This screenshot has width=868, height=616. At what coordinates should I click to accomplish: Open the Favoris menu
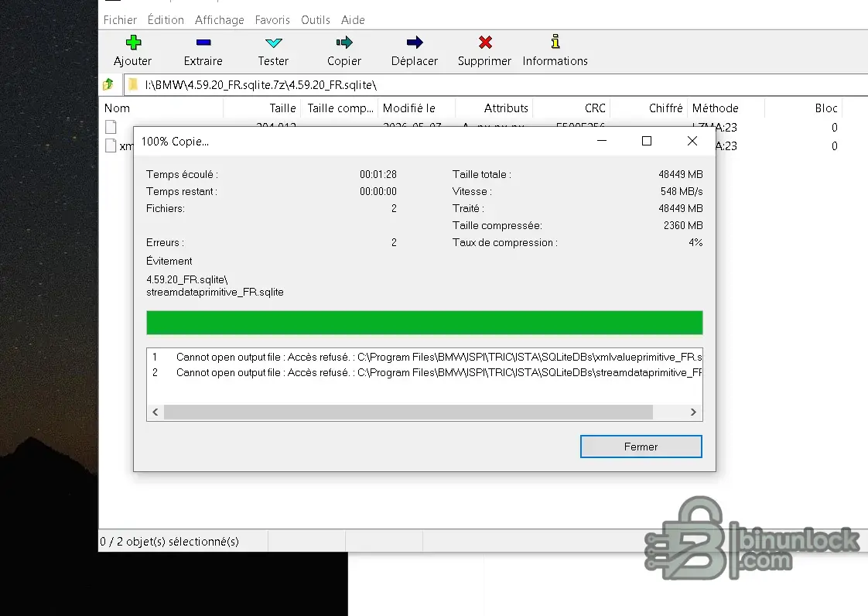tap(272, 20)
